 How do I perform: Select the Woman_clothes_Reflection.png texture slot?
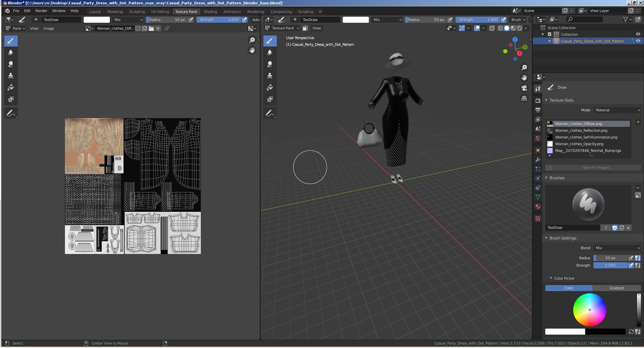[x=588, y=130]
